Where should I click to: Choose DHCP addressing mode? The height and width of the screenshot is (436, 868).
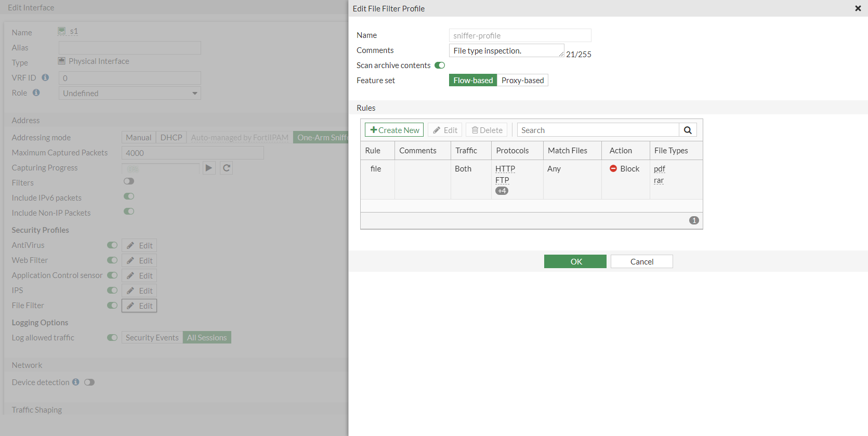(172, 137)
